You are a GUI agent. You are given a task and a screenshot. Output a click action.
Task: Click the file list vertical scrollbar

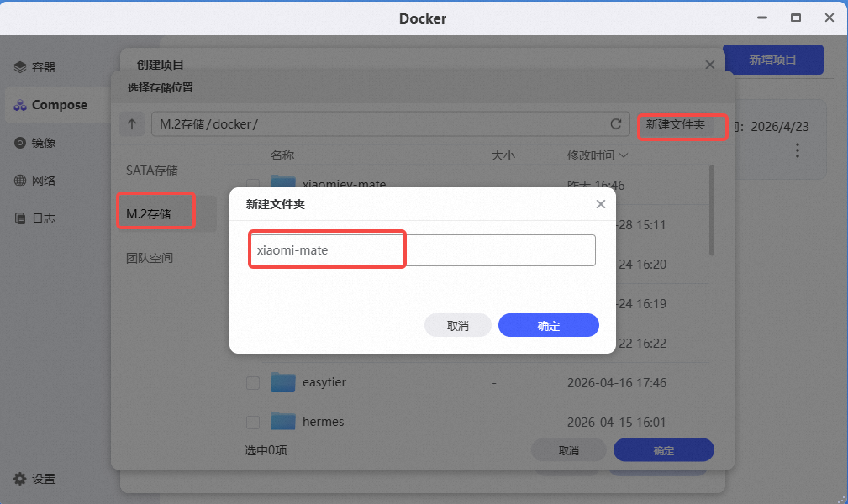click(711, 210)
